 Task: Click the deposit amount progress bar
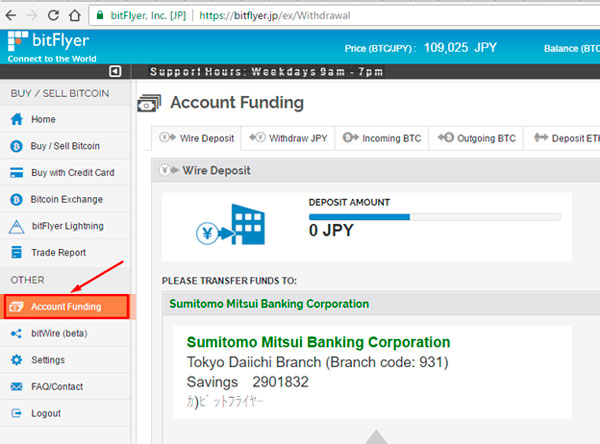coord(435,217)
